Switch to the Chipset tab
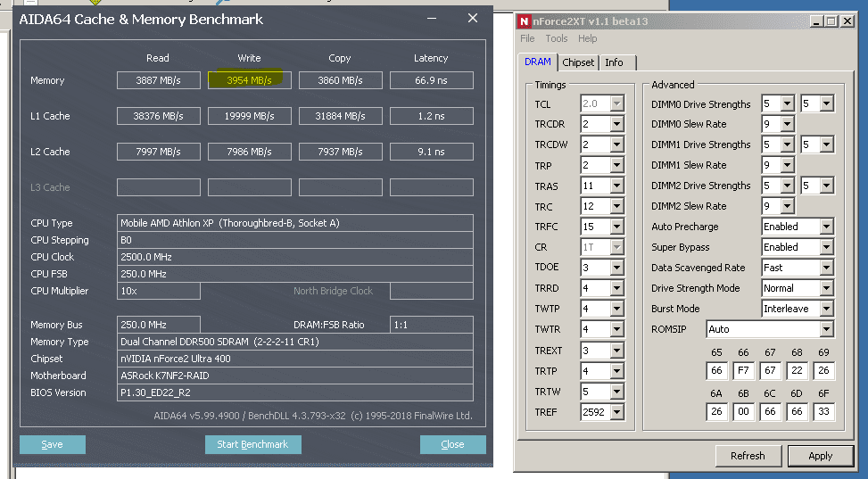868x479 pixels. (578, 62)
